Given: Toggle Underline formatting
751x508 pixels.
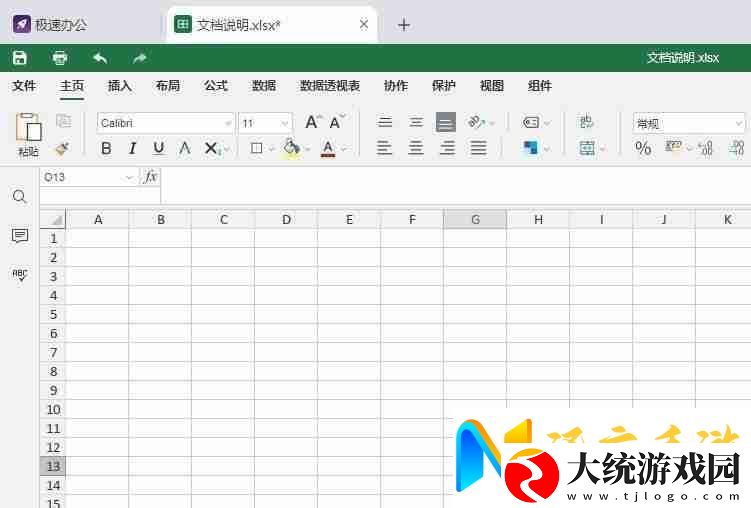Looking at the screenshot, I should pyautogui.click(x=159, y=148).
